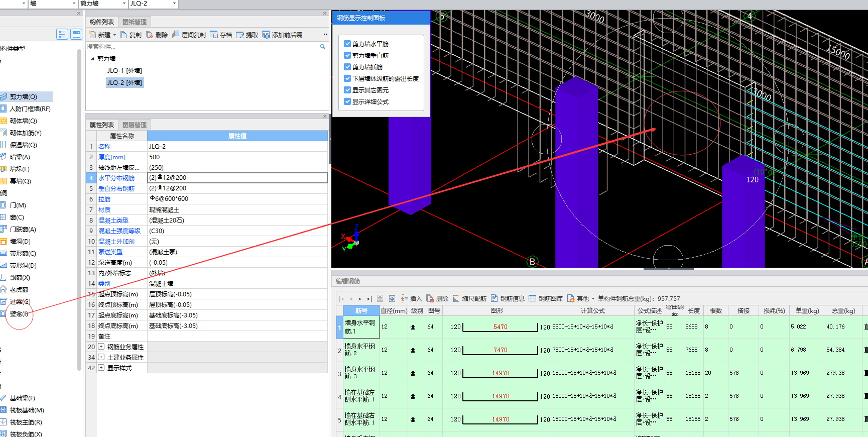Select 保温墙(Q) component type

tap(23, 145)
